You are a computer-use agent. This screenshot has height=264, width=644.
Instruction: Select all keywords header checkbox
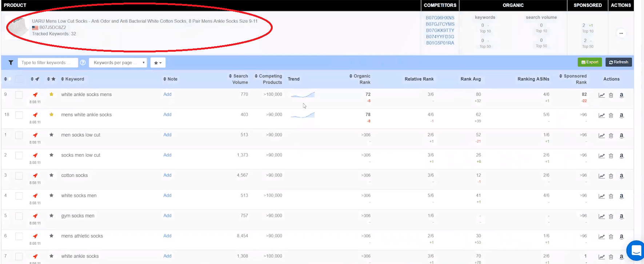click(19, 79)
